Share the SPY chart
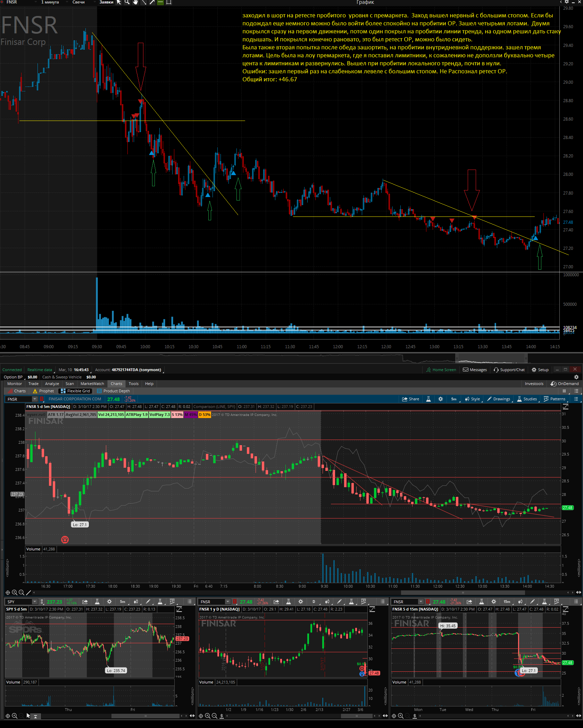Viewport: 583px width, 728px height. tap(85, 602)
